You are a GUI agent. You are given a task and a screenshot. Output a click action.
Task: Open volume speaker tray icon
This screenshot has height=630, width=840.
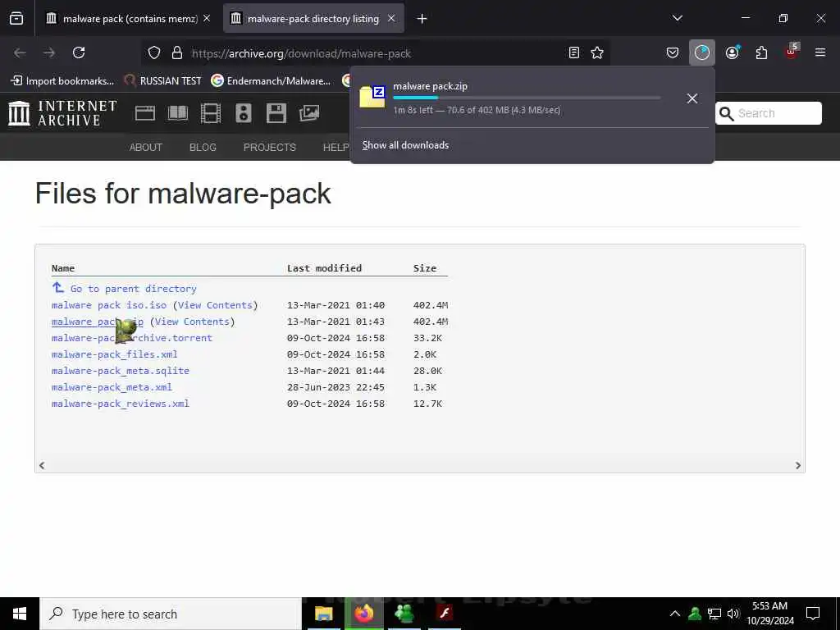click(733, 614)
